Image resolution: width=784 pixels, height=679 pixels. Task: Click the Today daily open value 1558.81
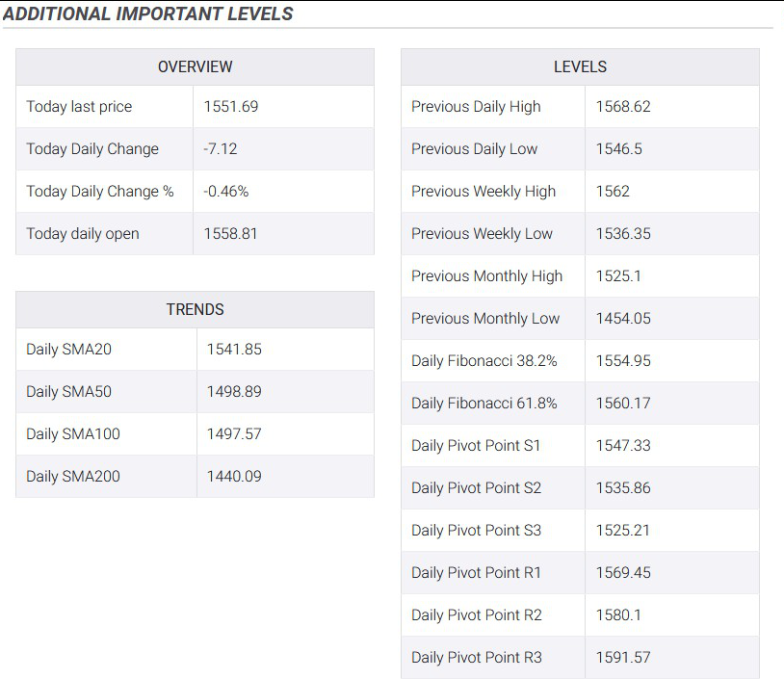(x=230, y=233)
